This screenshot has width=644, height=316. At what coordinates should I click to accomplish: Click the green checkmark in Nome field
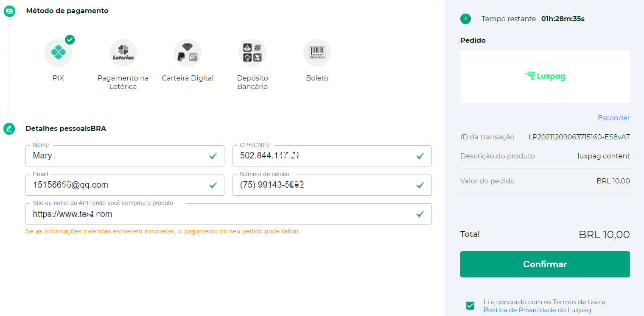click(213, 156)
